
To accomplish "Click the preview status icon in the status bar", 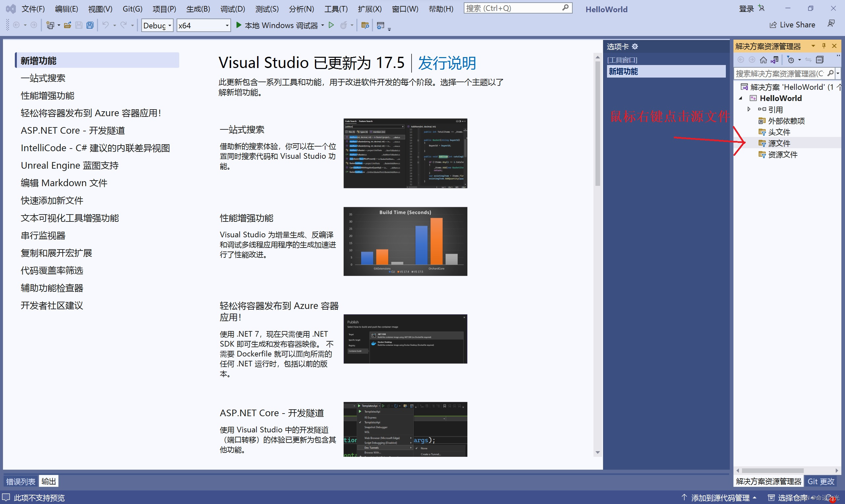I will coord(6,497).
